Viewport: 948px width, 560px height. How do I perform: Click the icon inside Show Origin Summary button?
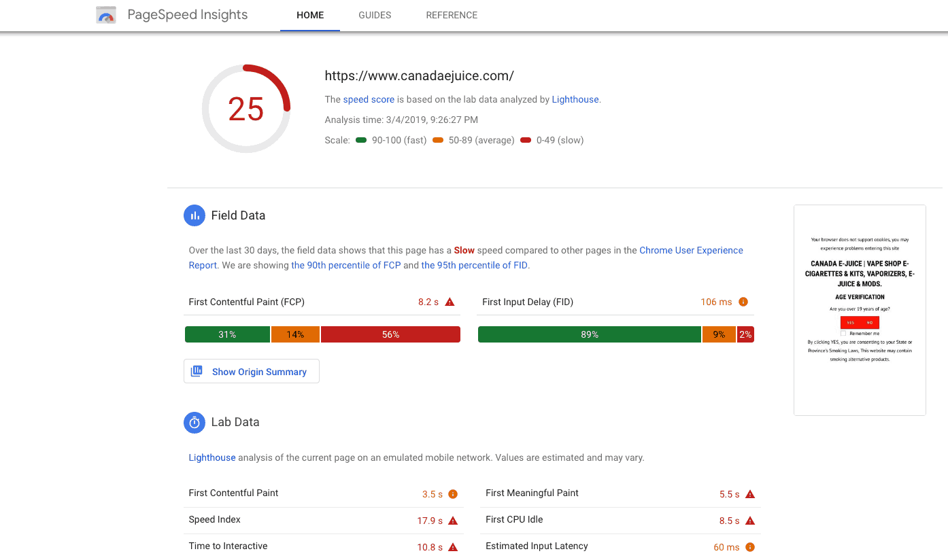tap(197, 371)
